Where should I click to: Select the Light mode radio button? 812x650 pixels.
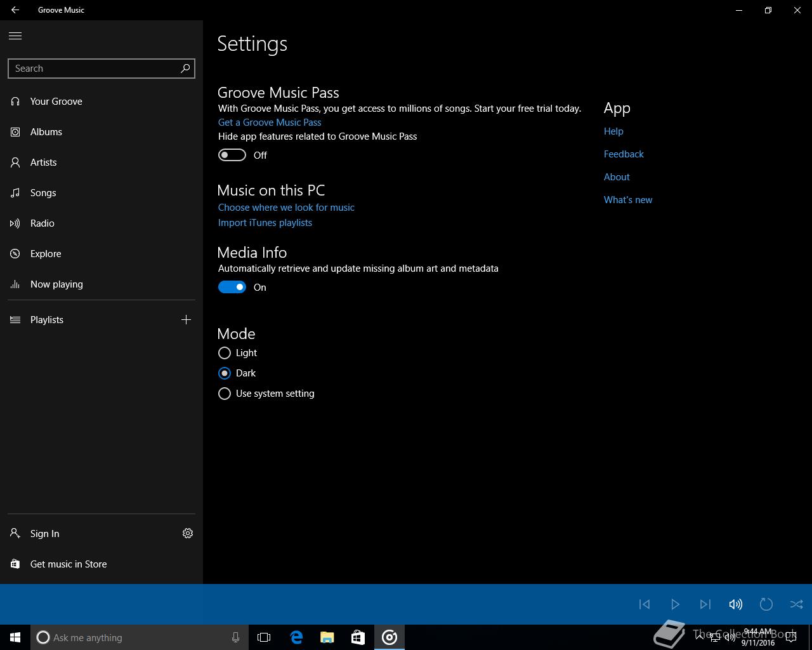click(225, 353)
